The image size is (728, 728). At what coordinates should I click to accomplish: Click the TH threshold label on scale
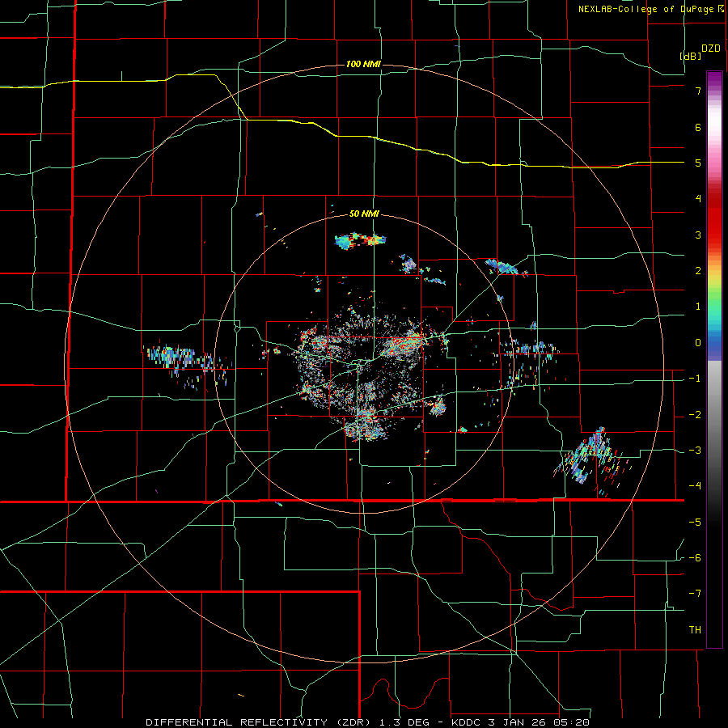click(x=695, y=629)
